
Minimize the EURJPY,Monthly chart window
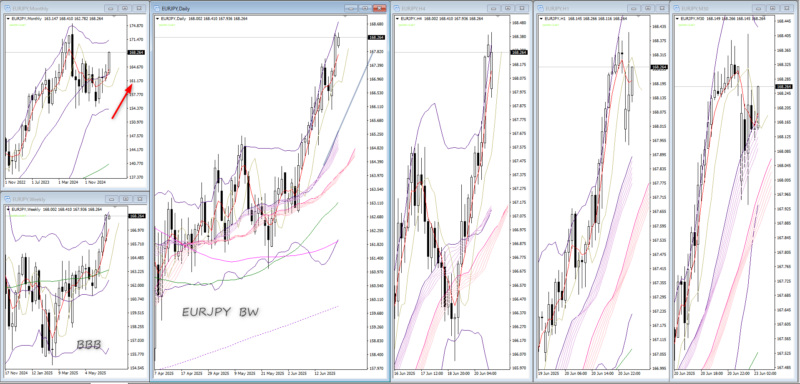(111, 8)
